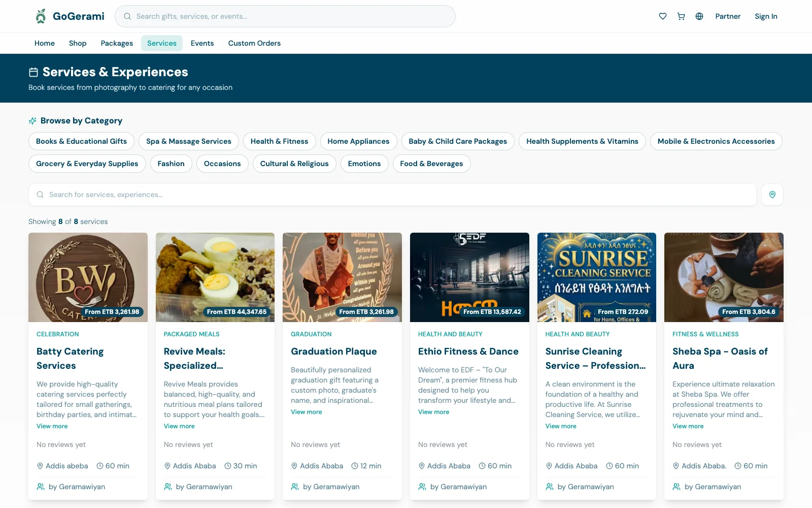The height and width of the screenshot is (508, 812).
Task: Click the location pin filter button
Action: click(x=772, y=195)
